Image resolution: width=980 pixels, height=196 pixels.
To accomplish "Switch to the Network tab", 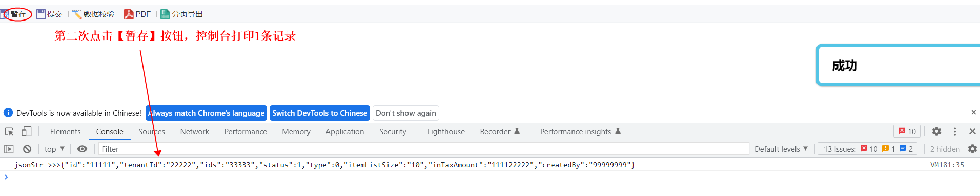I will pyautogui.click(x=195, y=132).
